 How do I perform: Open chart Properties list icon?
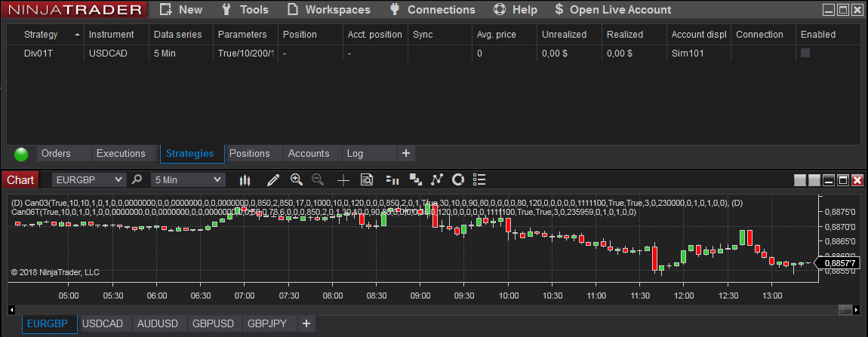tap(480, 179)
